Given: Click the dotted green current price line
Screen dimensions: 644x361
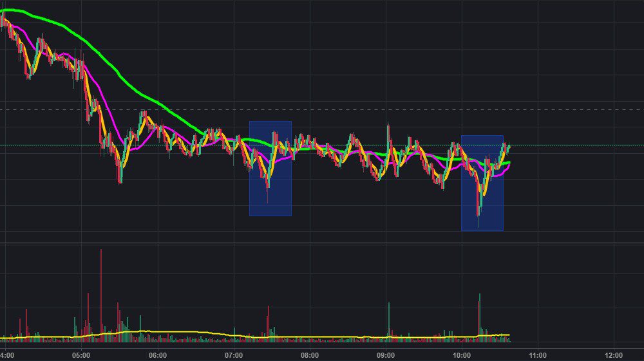Looking at the screenshot, I should point(580,145).
